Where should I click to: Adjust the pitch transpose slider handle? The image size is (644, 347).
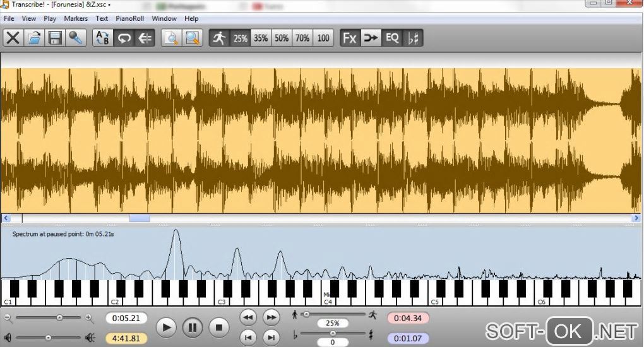click(x=333, y=334)
